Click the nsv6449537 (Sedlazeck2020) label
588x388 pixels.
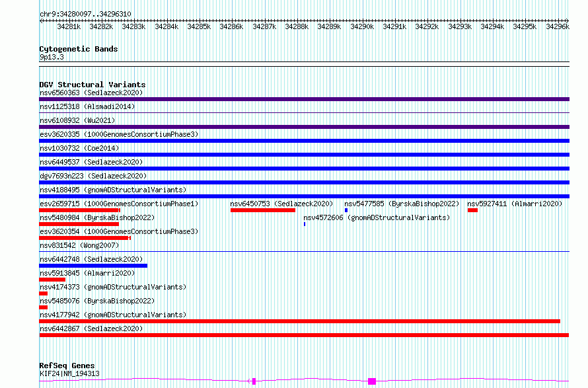(91, 162)
